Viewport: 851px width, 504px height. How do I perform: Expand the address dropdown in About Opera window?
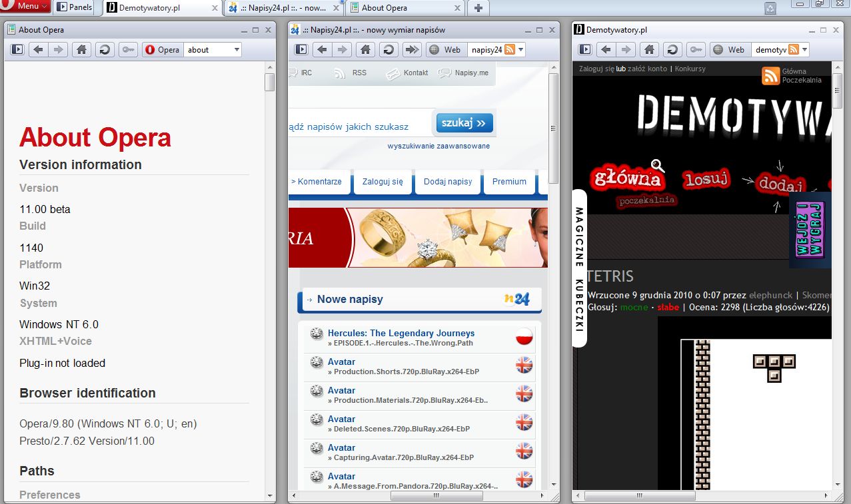click(x=236, y=49)
